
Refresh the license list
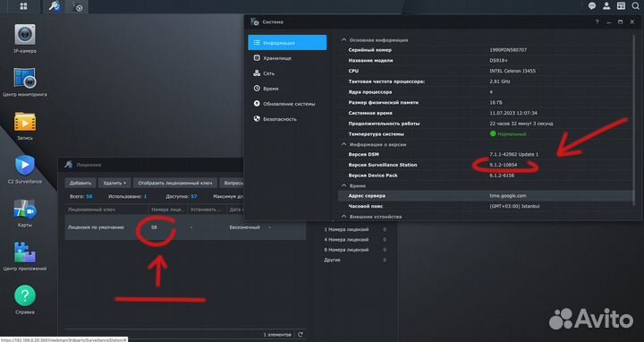301,334
